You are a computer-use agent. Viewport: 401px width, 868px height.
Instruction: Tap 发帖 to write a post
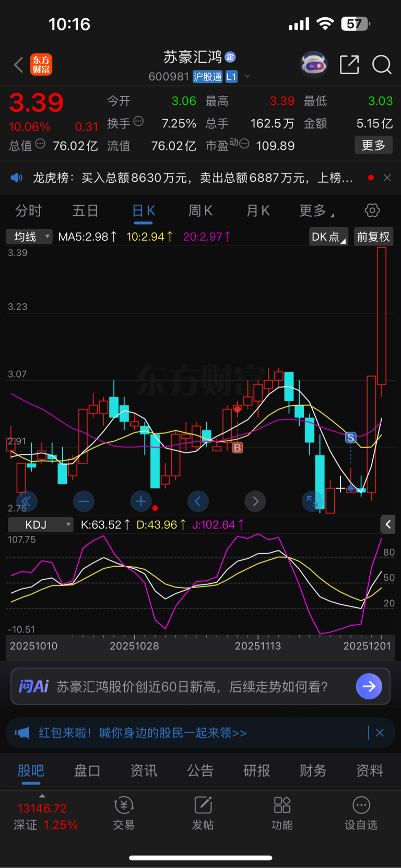click(x=203, y=814)
